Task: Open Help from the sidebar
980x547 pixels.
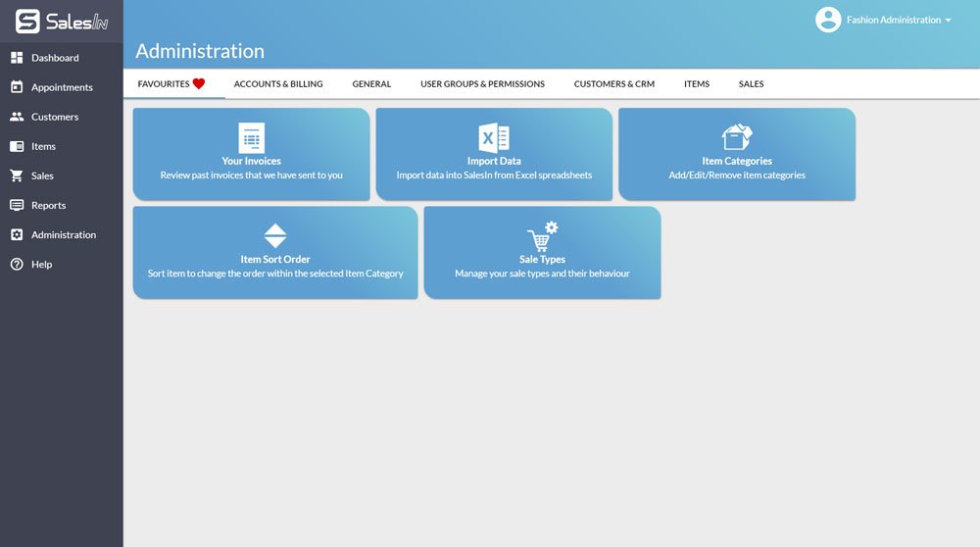Action: click(61, 264)
